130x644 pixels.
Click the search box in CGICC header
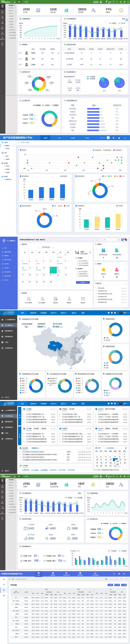(109, 239)
